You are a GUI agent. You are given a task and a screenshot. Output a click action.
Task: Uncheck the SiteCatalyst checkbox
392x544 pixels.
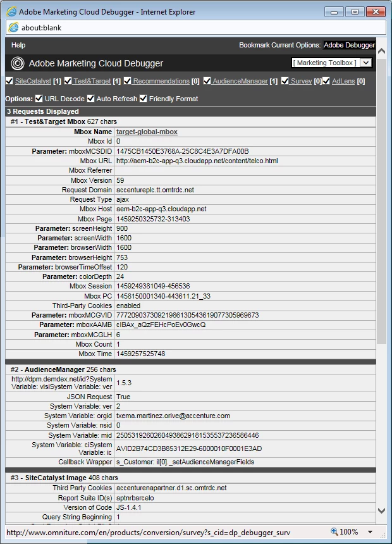tap(9, 81)
